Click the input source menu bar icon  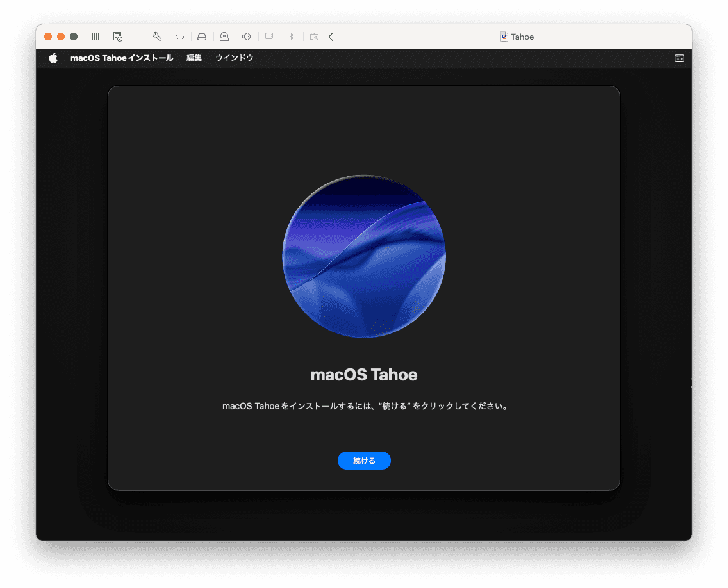tap(679, 58)
